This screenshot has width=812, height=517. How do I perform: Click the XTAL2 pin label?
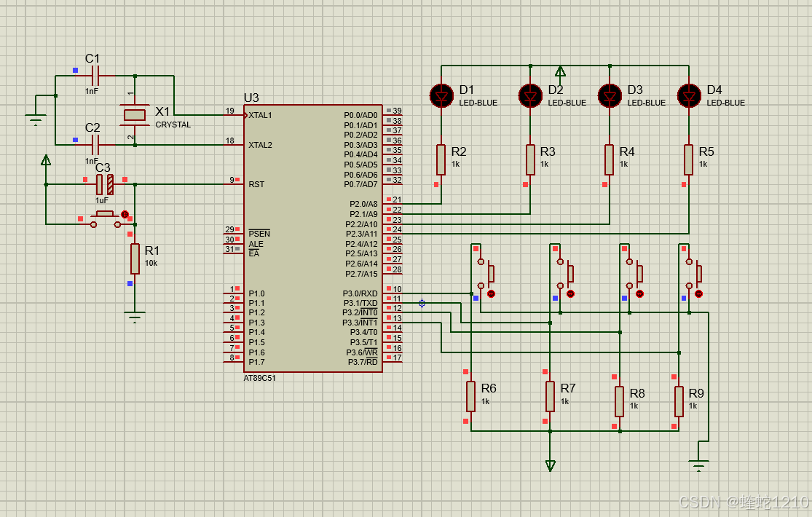coord(260,145)
